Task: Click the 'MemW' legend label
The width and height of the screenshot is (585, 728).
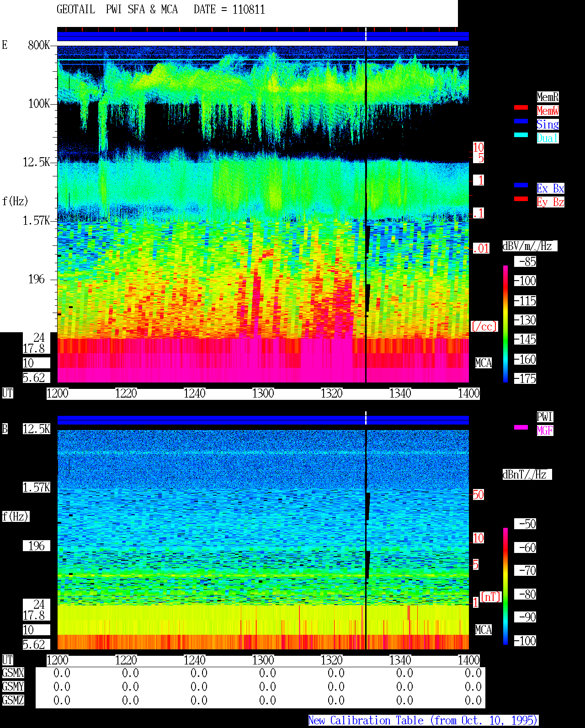Action: (x=548, y=111)
